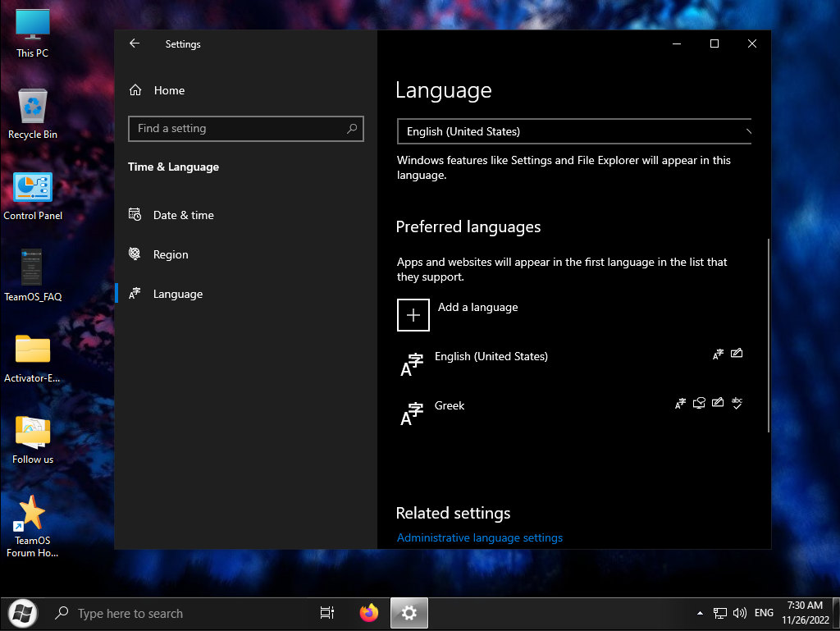Open the ENG input language switcher

[764, 613]
